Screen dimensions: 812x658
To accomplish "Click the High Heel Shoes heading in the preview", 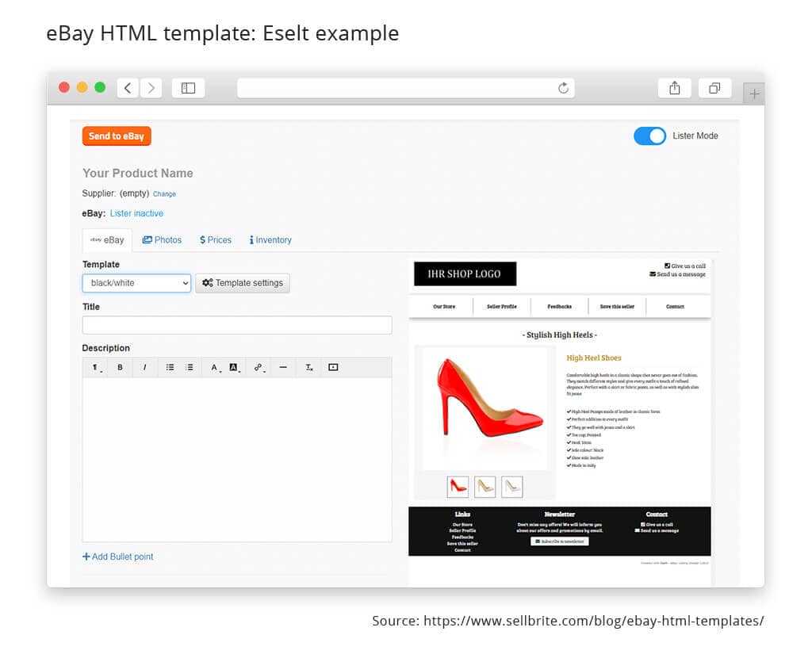I will (593, 358).
